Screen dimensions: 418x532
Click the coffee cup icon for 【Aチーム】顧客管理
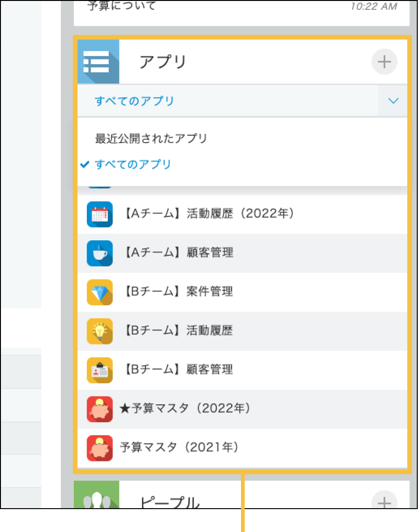click(x=99, y=253)
